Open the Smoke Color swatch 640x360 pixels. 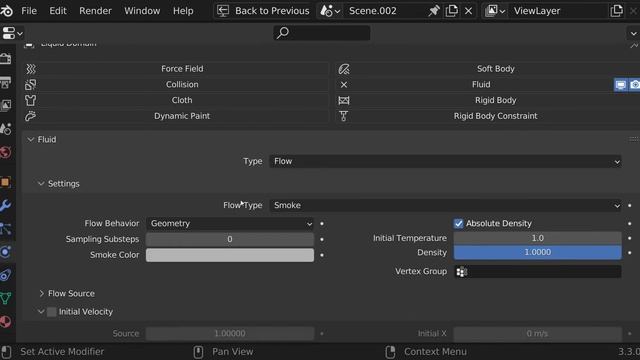click(x=230, y=255)
